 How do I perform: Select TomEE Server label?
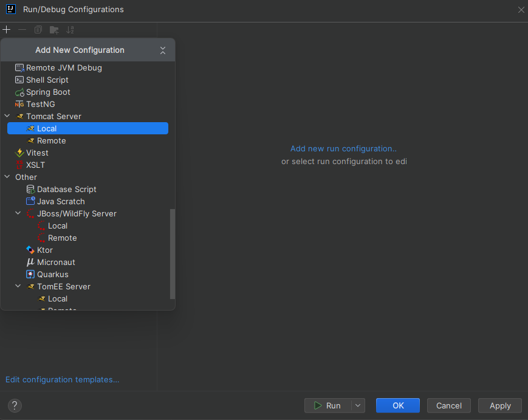64,287
